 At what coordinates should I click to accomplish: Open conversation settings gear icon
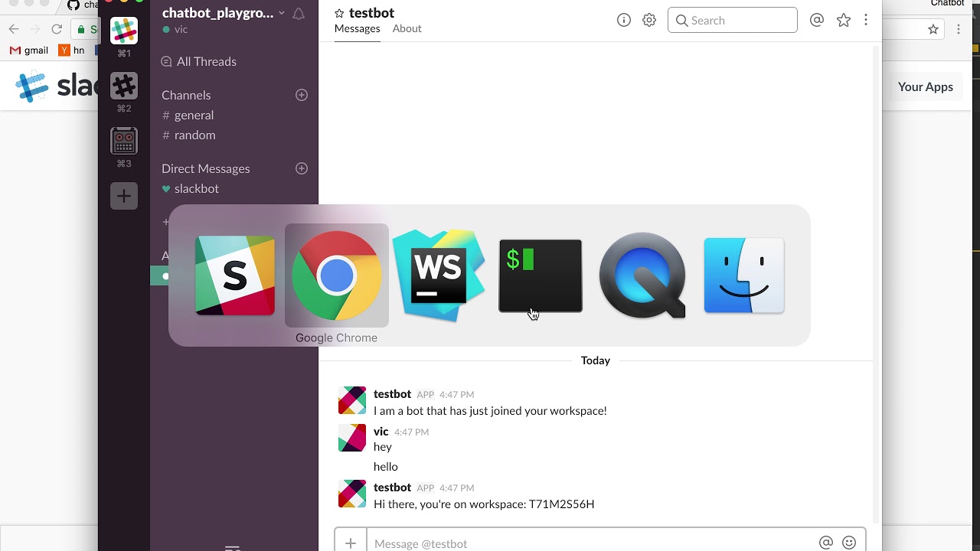[x=649, y=21]
